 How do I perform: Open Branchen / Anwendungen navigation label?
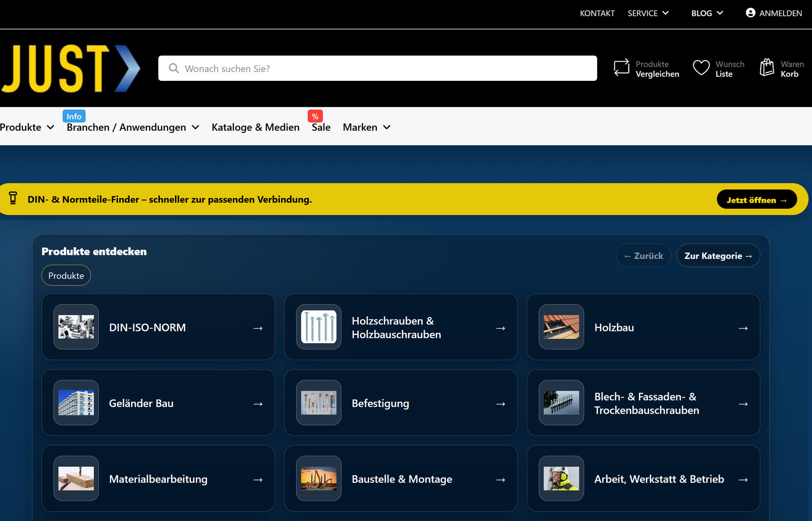[x=126, y=127]
